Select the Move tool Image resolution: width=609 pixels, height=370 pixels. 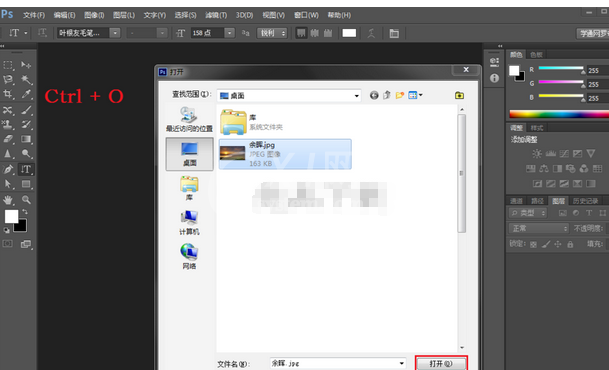(26, 65)
